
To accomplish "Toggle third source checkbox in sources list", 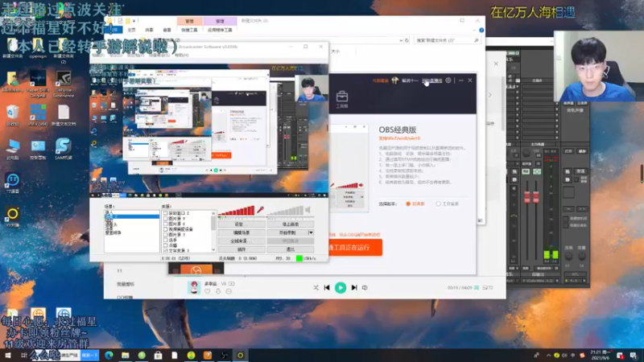I will 166,224.
